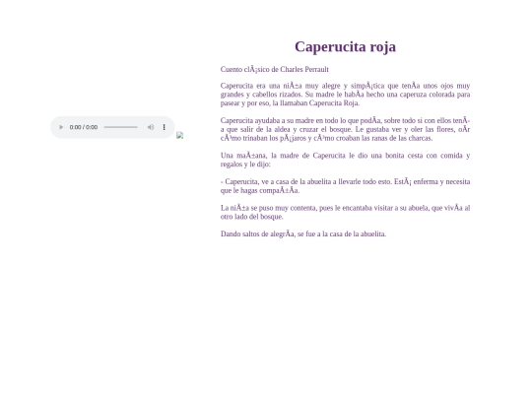Screen dimensions: 532x399
Task: Click paragraph mentioning "bonita cesta con comida"
Action: click(x=345, y=160)
